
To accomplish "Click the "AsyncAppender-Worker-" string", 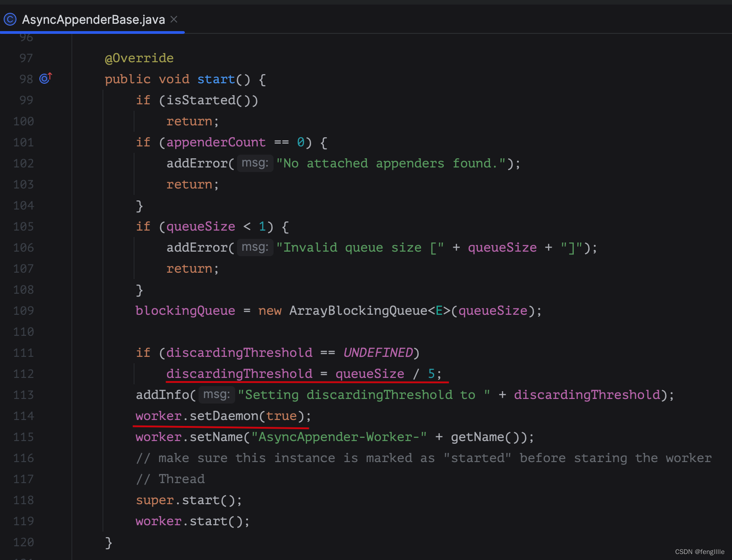I will click(339, 437).
